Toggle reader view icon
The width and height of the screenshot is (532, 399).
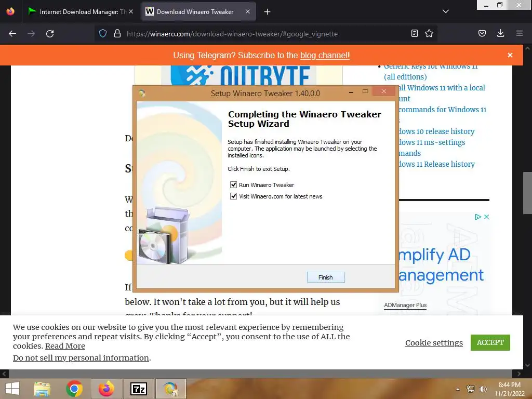click(x=414, y=33)
